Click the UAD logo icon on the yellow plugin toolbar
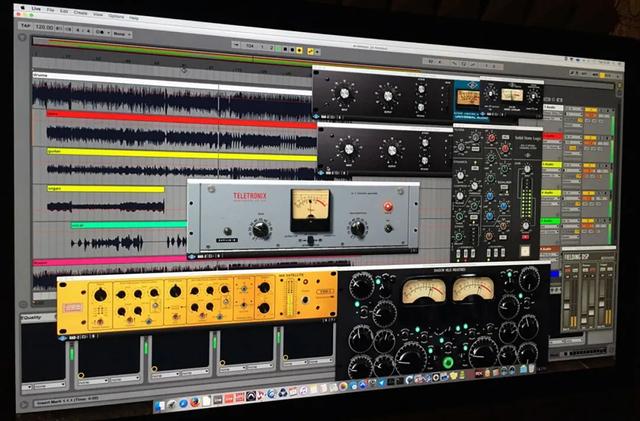 pos(62,338)
